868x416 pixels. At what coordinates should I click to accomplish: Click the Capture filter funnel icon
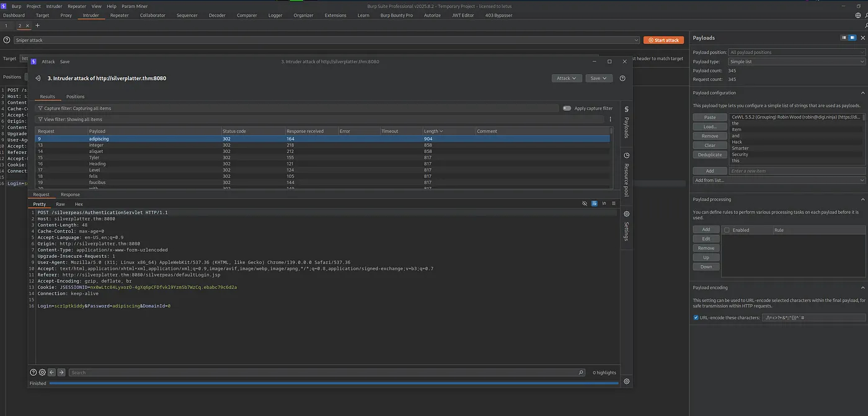coord(40,108)
